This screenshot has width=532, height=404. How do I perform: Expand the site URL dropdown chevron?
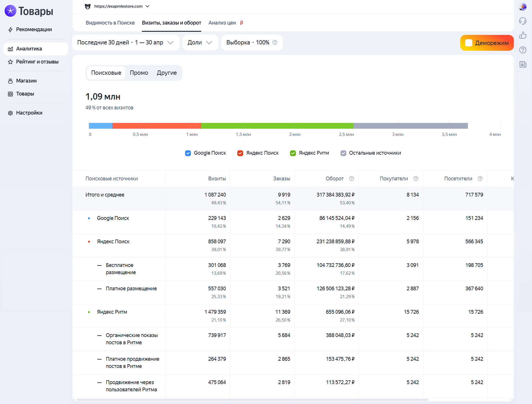click(x=147, y=6)
